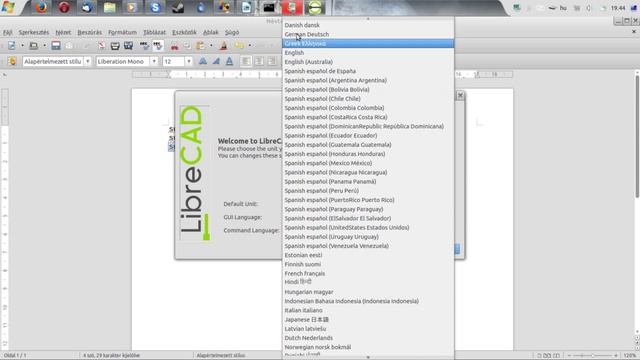Open Firefox from the taskbar
The height and width of the screenshot is (360, 640).
click(x=41, y=7)
